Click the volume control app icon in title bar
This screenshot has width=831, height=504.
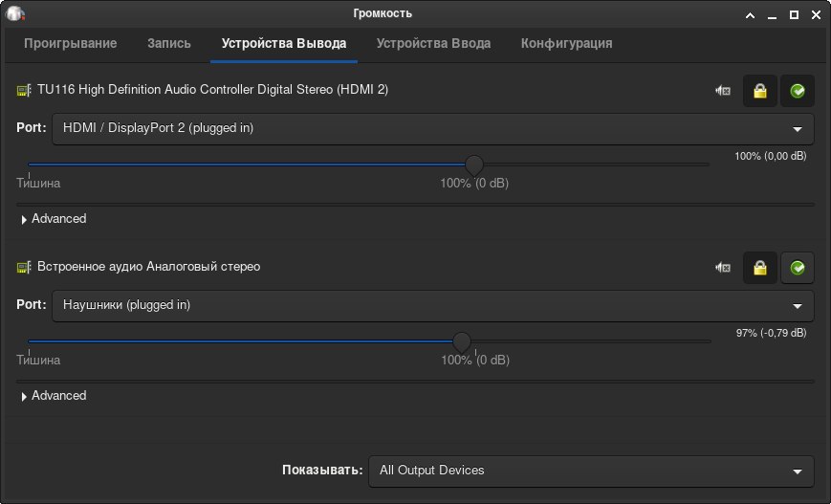point(15,13)
